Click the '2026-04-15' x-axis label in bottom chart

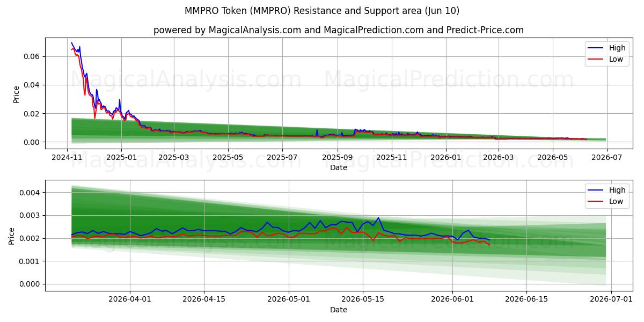click(204, 299)
